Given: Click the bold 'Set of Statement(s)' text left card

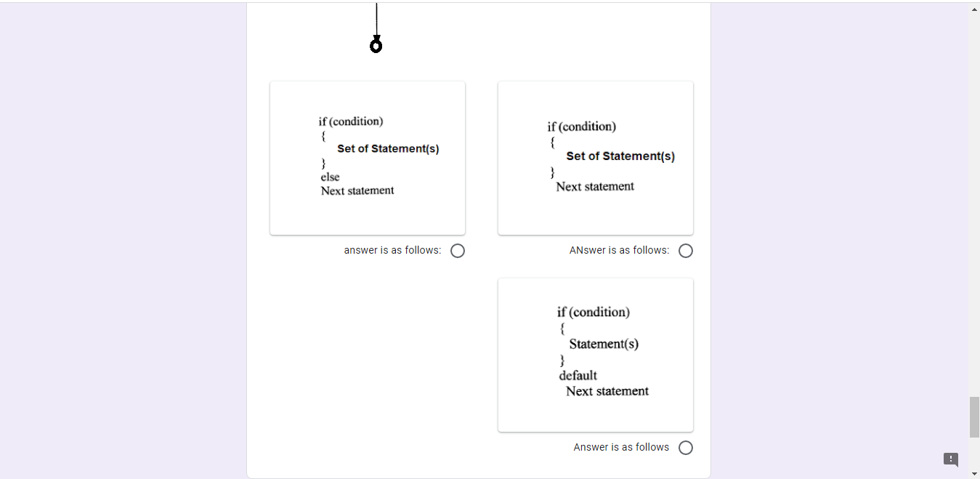Looking at the screenshot, I should coord(388,148).
